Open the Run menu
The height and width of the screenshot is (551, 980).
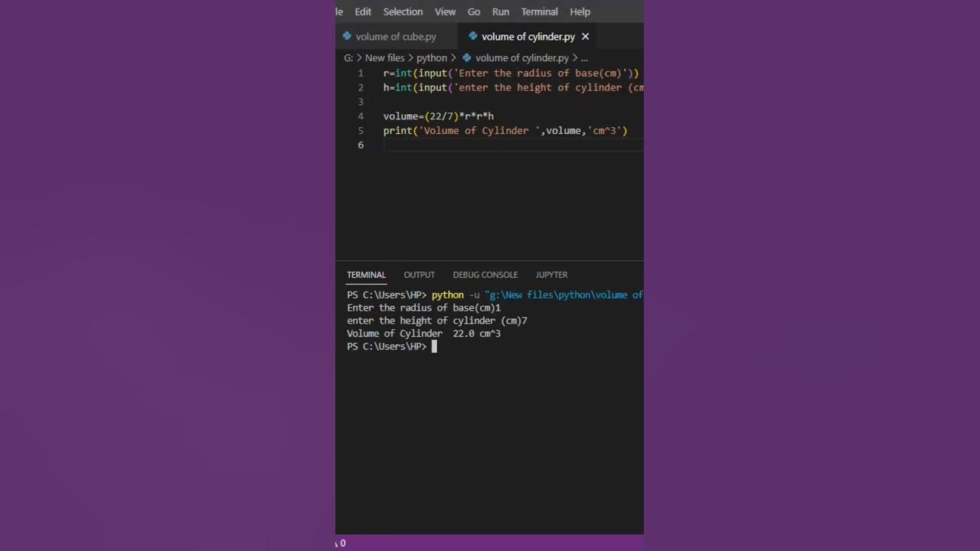501,11
